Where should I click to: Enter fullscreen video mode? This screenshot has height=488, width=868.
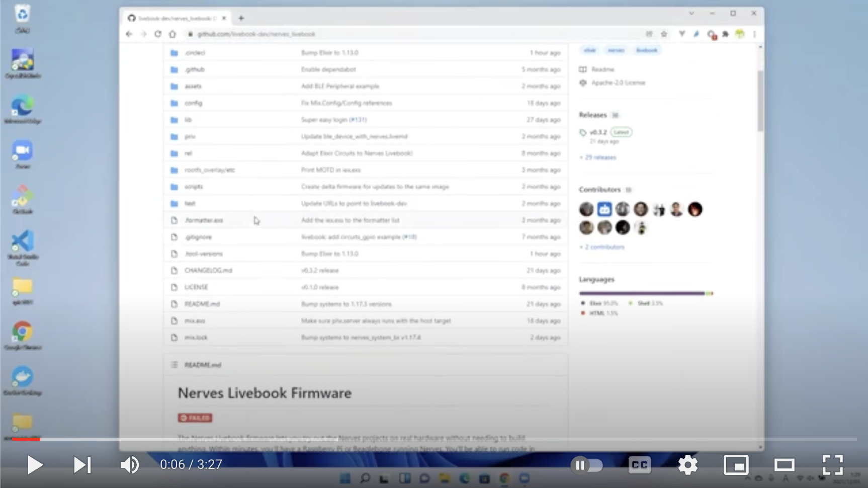click(832, 465)
